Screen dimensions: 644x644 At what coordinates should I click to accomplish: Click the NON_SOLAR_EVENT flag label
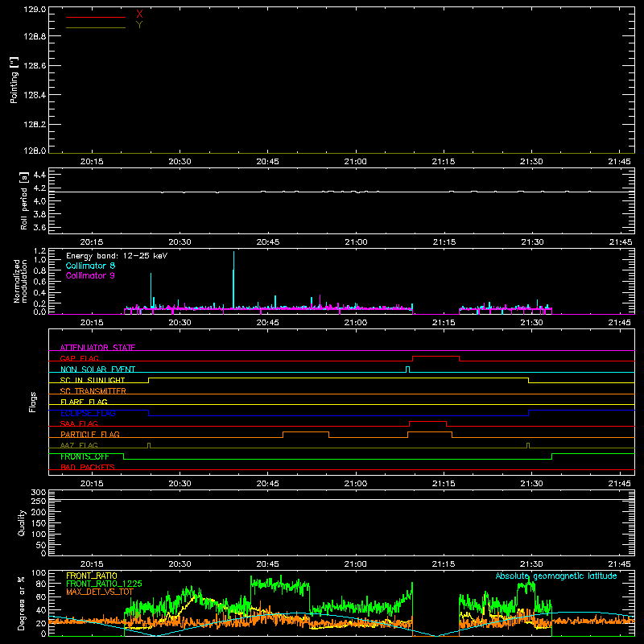pos(97,369)
